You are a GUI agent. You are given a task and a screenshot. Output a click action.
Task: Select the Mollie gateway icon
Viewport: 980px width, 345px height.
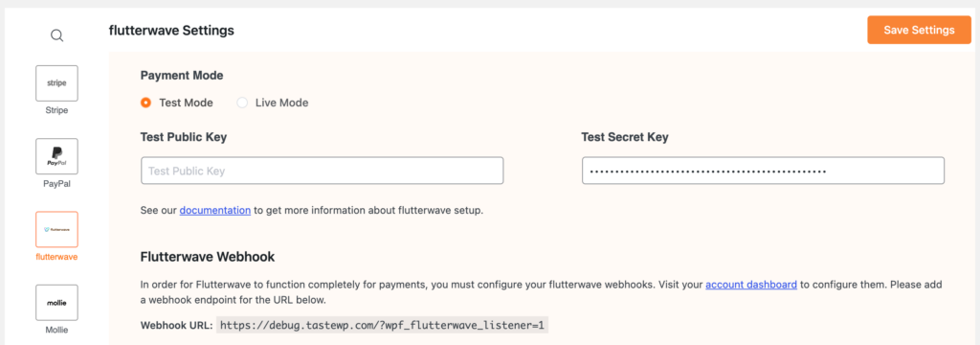point(56,303)
